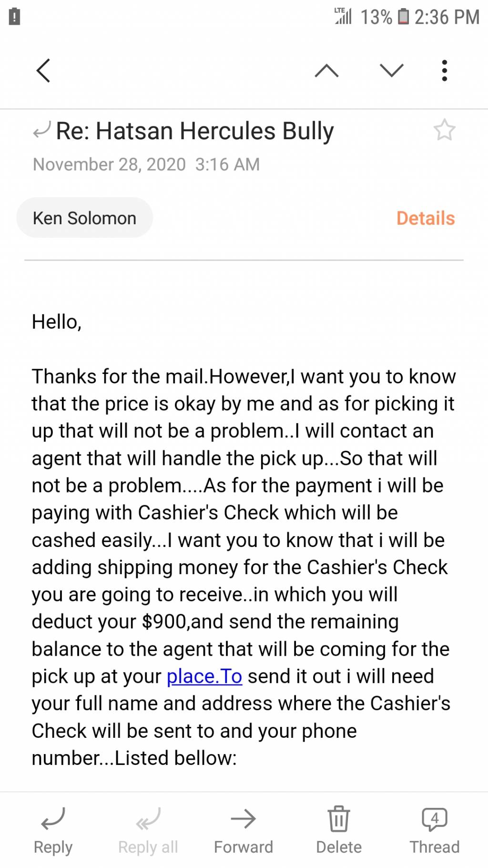Tap the LTE signal indicator
The width and height of the screenshot is (488, 868).
pos(343,16)
